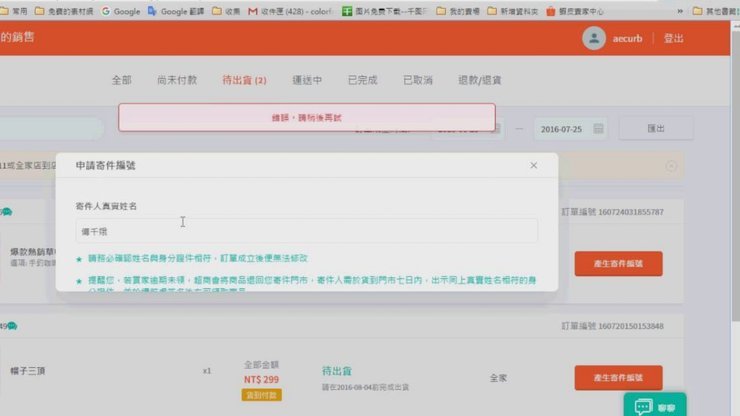740x416 pixels.
Task: Click the 2016-07-25 end date field
Action: pos(570,129)
